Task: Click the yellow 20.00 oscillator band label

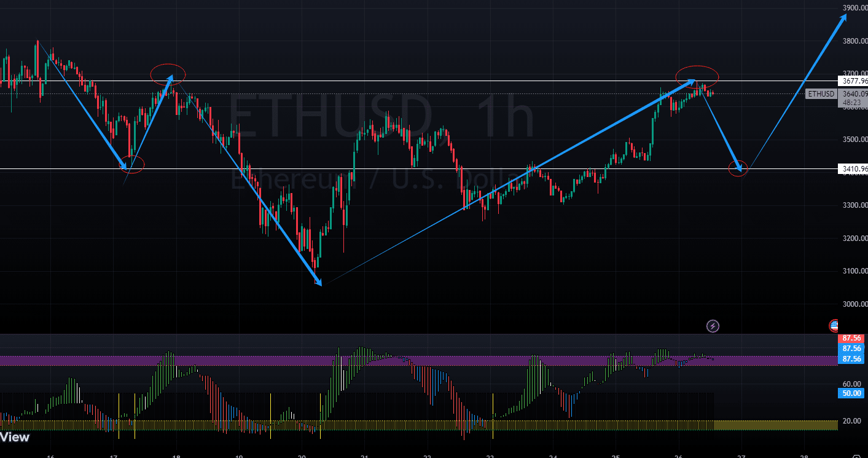Action: click(851, 420)
